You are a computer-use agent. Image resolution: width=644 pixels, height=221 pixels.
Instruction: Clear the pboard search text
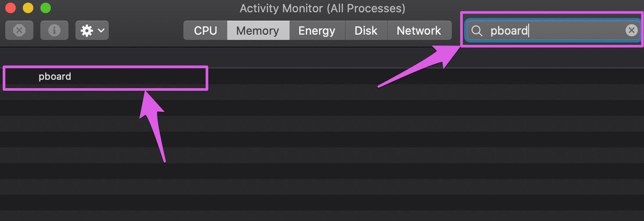point(632,31)
